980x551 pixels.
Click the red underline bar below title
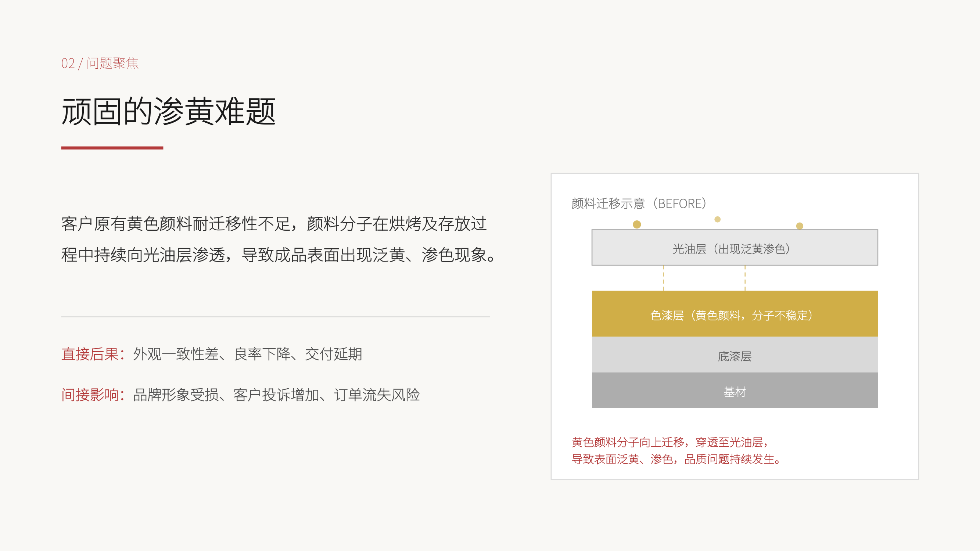tap(112, 148)
